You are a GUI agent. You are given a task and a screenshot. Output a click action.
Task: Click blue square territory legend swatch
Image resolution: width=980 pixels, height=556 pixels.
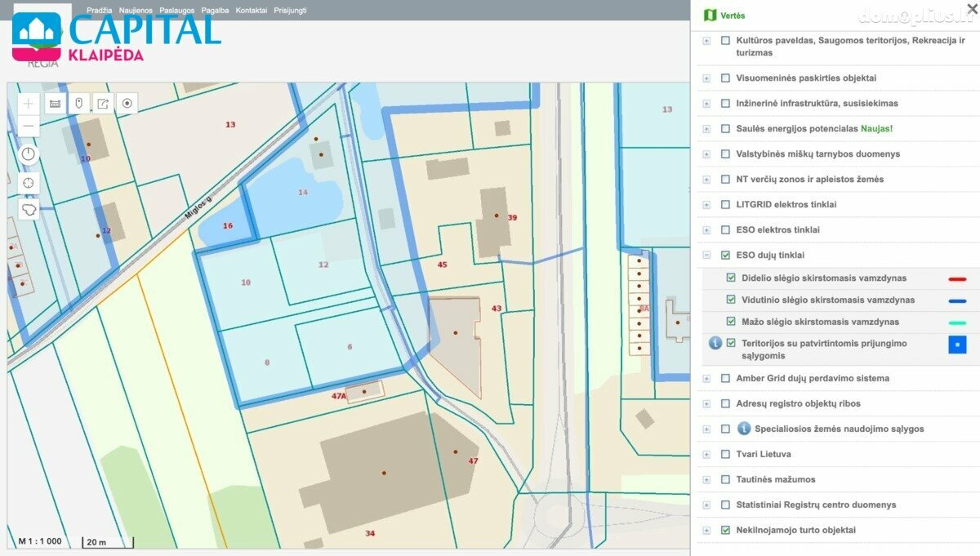(x=957, y=345)
